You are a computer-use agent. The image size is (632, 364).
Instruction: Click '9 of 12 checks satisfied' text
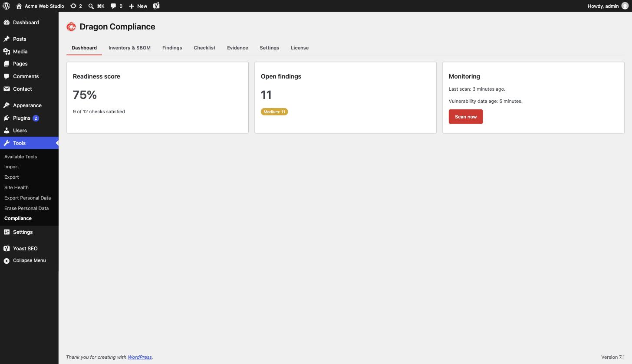[x=99, y=111]
